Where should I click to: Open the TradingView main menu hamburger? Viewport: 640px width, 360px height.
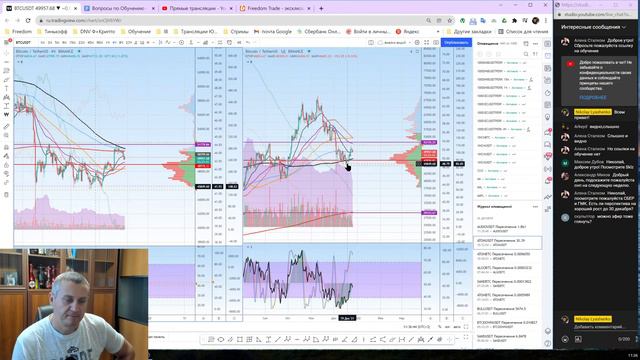pos(7,42)
